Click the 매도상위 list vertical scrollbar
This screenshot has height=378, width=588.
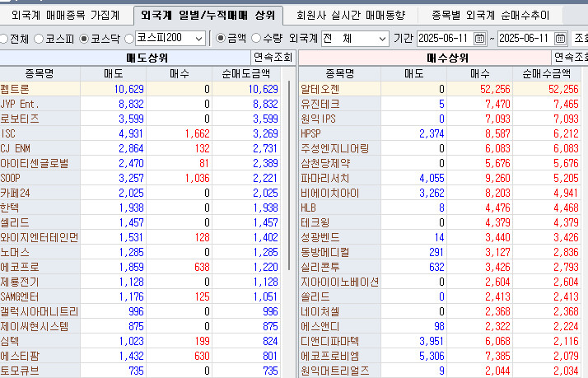click(x=289, y=175)
